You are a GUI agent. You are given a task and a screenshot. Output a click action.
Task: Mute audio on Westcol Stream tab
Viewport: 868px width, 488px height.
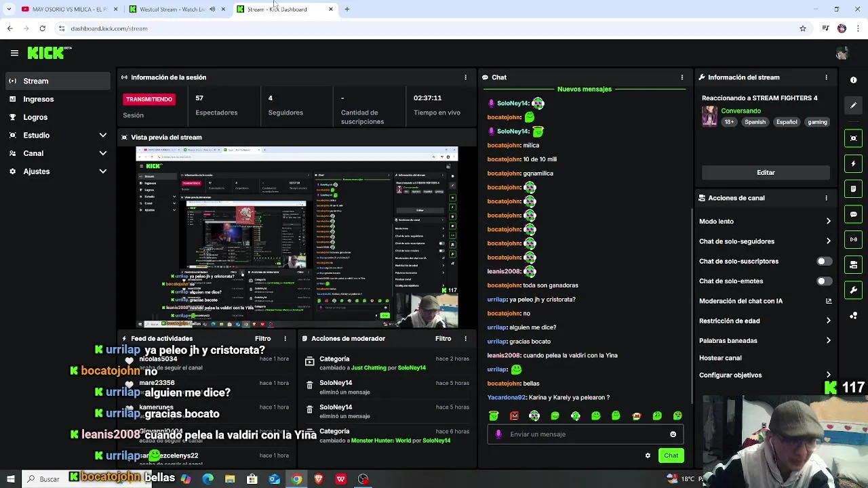pyautogui.click(x=212, y=9)
